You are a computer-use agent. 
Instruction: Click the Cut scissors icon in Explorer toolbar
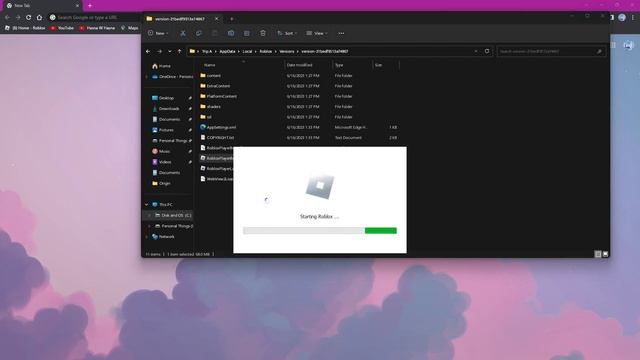(x=183, y=33)
